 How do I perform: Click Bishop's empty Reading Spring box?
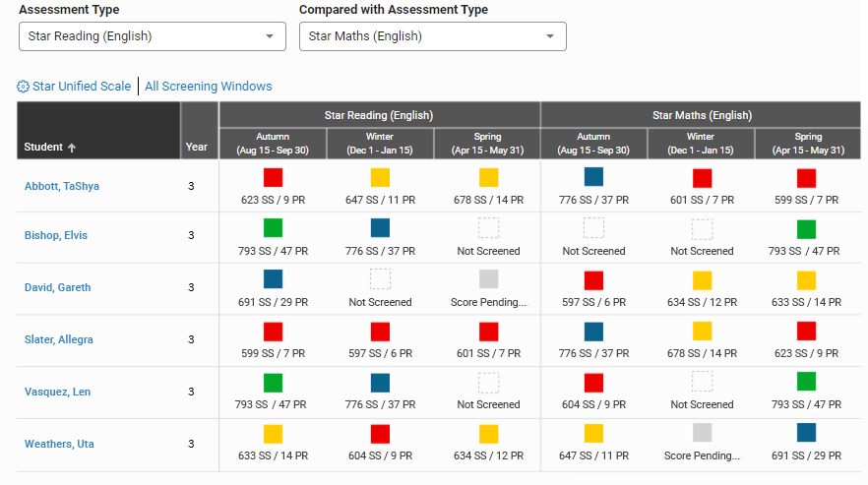[x=489, y=227]
